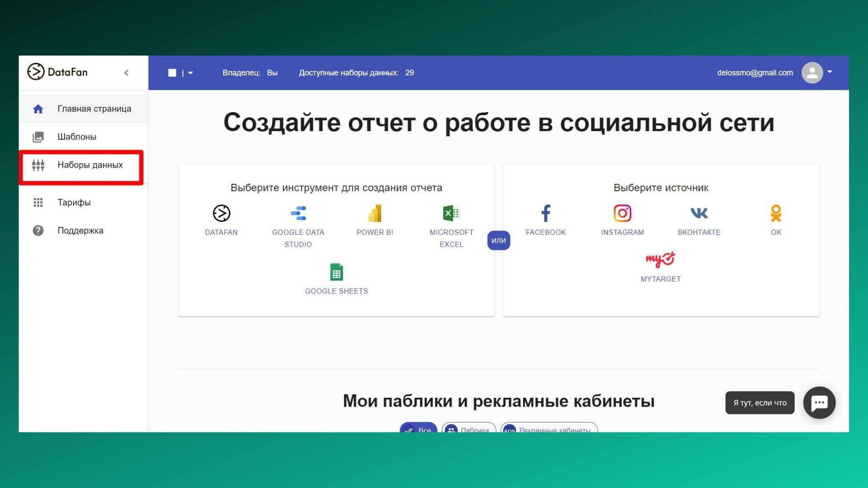
Task: Choose Instagram as the source
Action: click(622, 213)
